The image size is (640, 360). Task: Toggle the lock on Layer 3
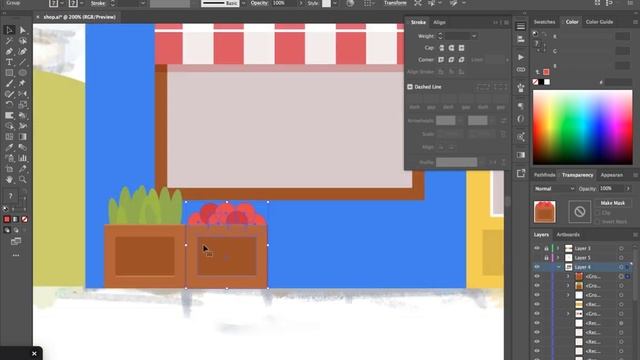546,248
